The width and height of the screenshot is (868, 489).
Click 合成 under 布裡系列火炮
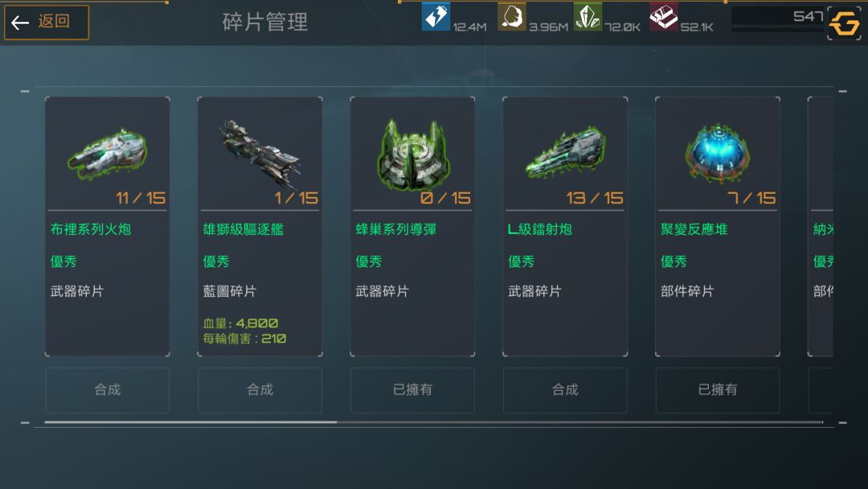[108, 390]
